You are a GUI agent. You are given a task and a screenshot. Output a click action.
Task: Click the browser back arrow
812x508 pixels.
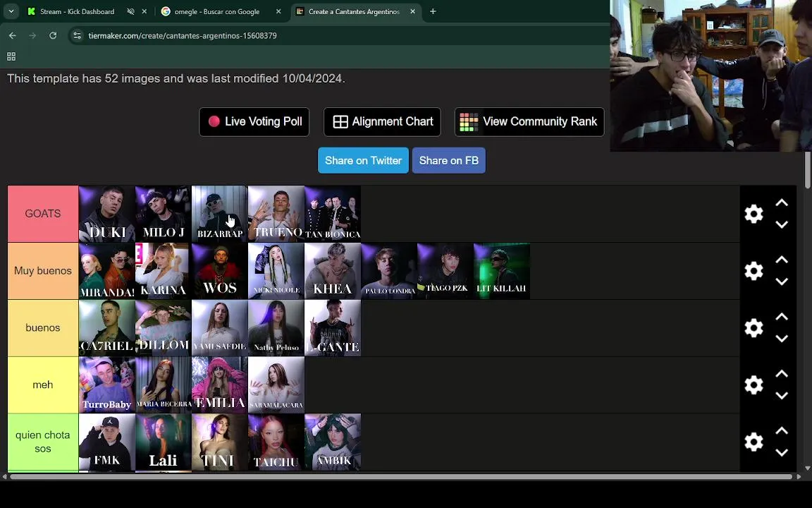[13, 35]
